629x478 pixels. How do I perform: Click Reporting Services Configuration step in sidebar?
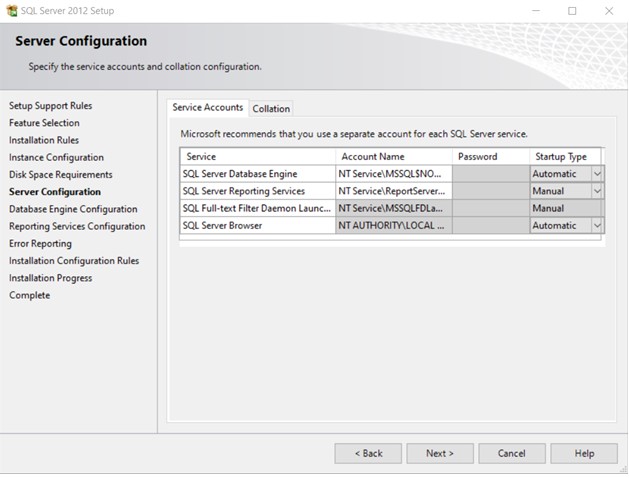coord(77,227)
